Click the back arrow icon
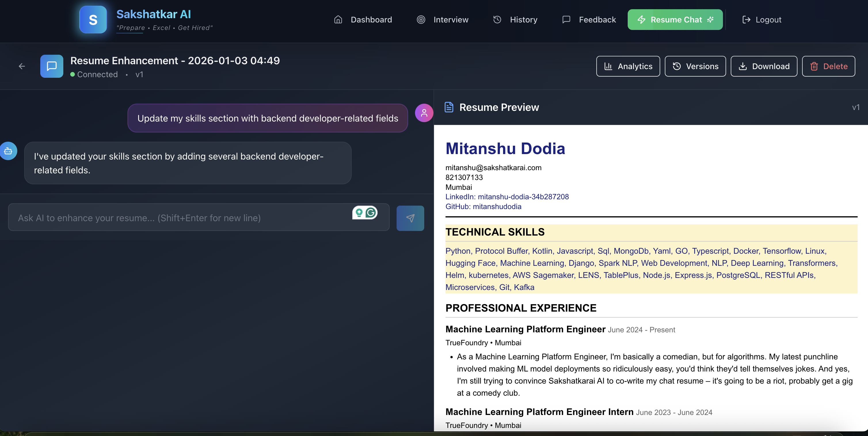The image size is (868, 436). tap(22, 67)
